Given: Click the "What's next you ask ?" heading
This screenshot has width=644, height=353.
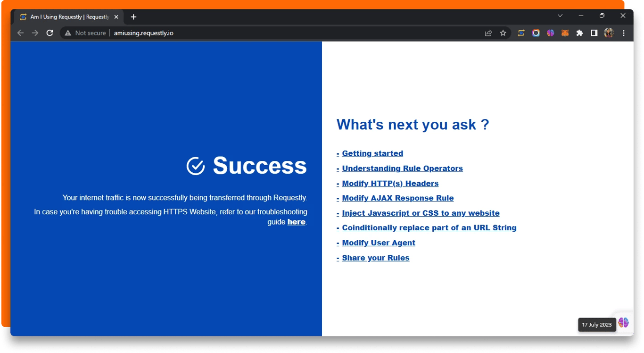Looking at the screenshot, I should (x=413, y=125).
